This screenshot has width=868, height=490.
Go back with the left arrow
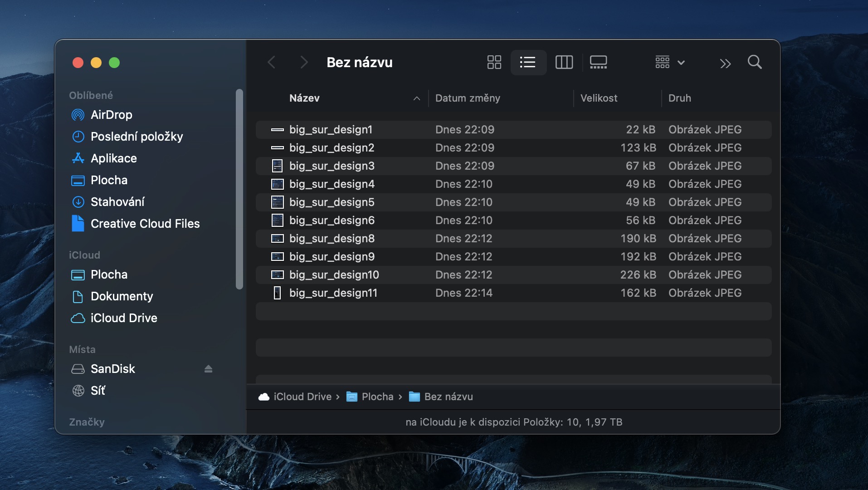(272, 62)
